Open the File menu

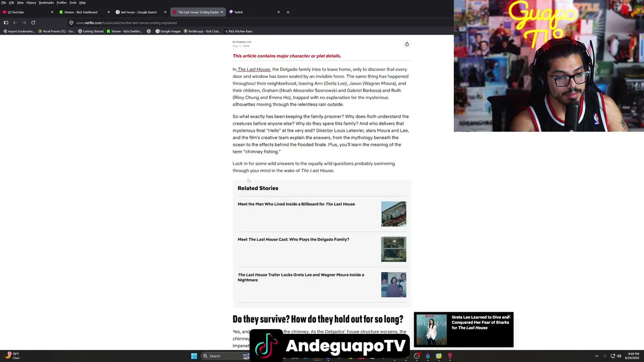[4, 3]
